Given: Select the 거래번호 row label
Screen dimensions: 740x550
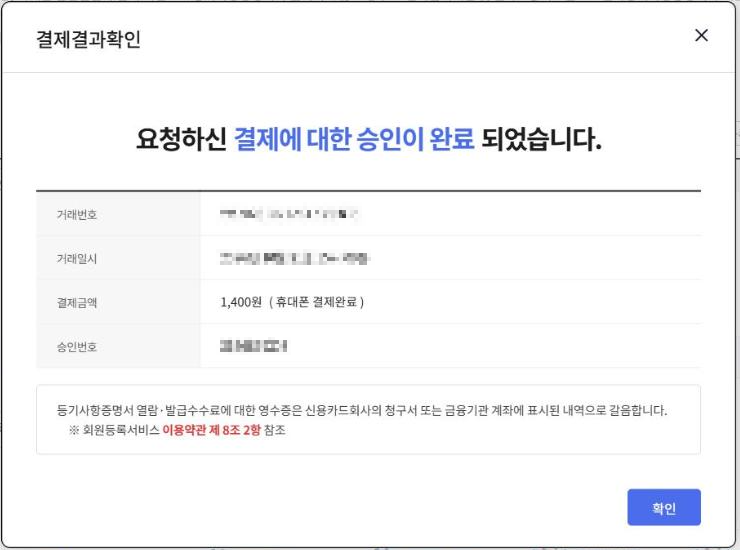Looking at the screenshot, I should (77, 215).
